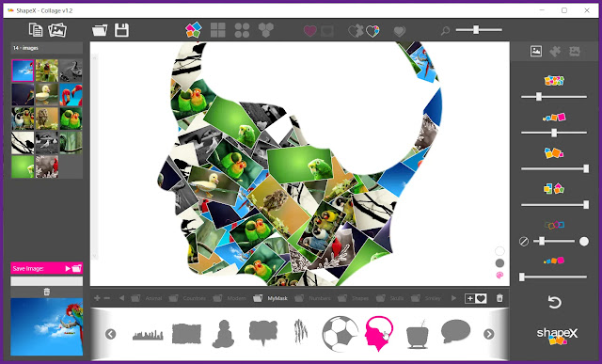Select the sitting buddha mask
The width and height of the screenshot is (602, 364).
coord(224,334)
